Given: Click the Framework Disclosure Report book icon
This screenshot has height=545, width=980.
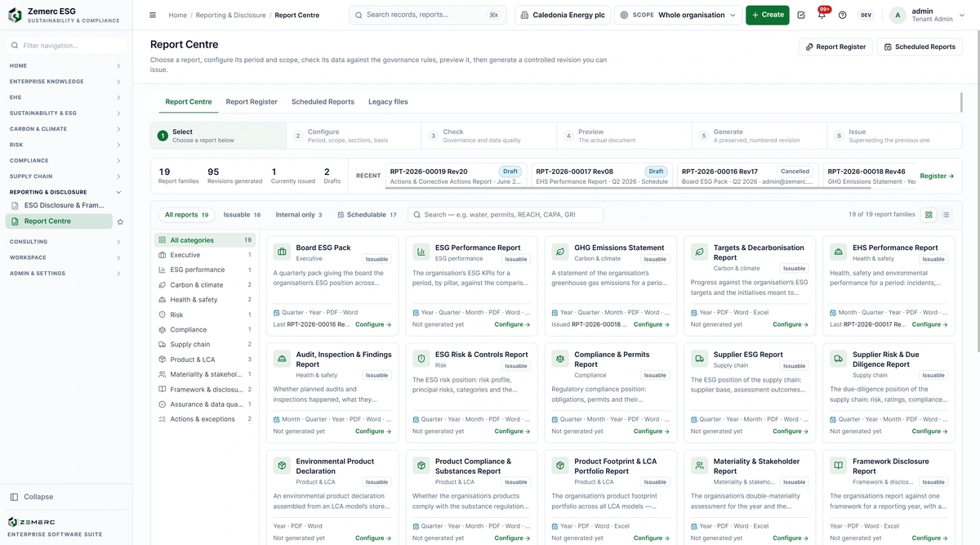Looking at the screenshot, I should [839, 466].
